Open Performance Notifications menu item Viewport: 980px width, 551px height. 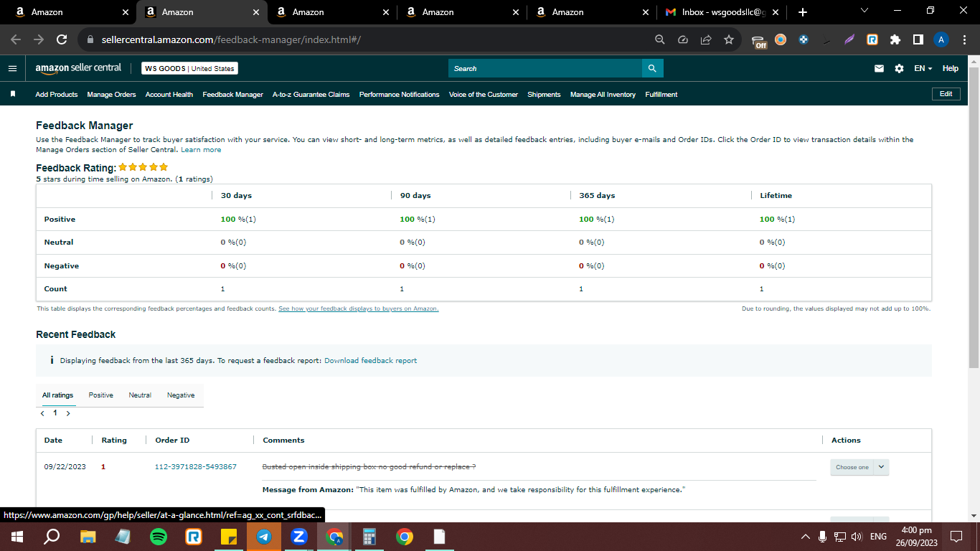coord(400,95)
